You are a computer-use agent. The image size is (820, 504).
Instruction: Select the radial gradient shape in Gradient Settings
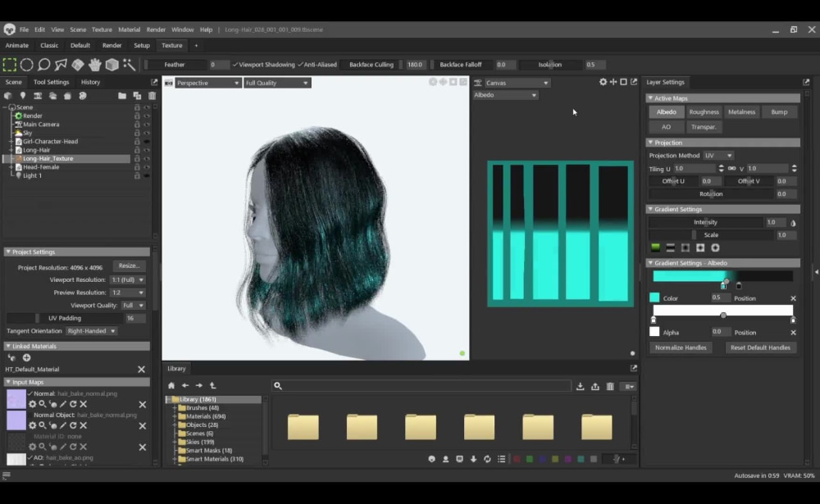714,247
